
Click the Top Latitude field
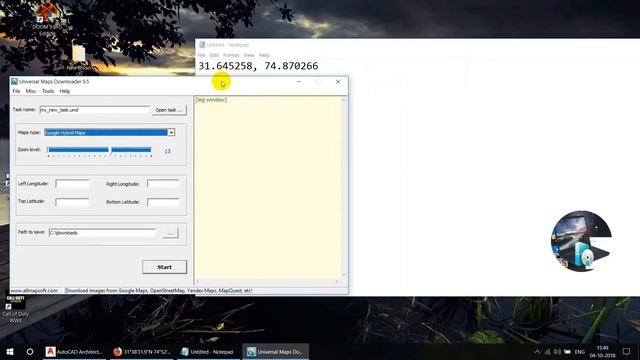[72, 202]
